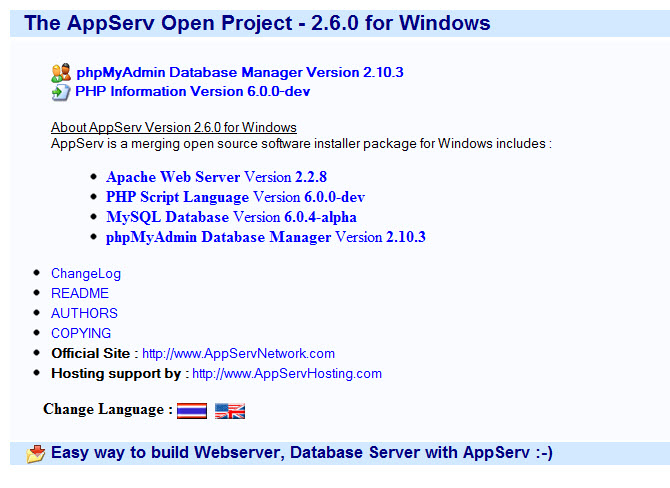Open the README link
This screenshot has height=488, width=670.
click(x=80, y=293)
